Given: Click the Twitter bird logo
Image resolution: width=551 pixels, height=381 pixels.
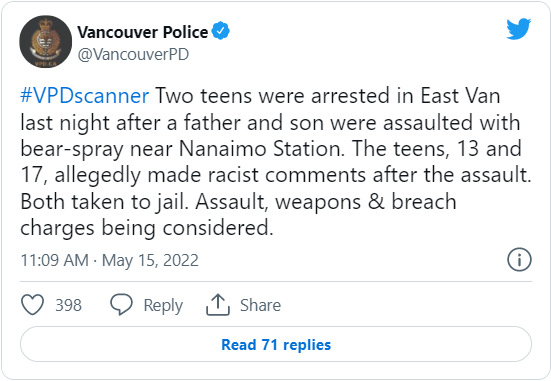Looking at the screenshot, I should [x=519, y=28].
